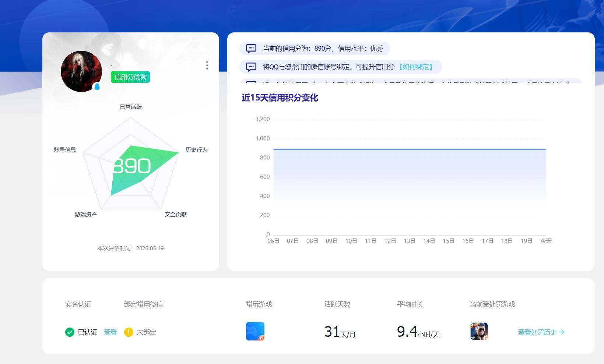This screenshot has width=604, height=364.
Task: Click the 9.4小时/天 average duration value
Action: click(418, 332)
